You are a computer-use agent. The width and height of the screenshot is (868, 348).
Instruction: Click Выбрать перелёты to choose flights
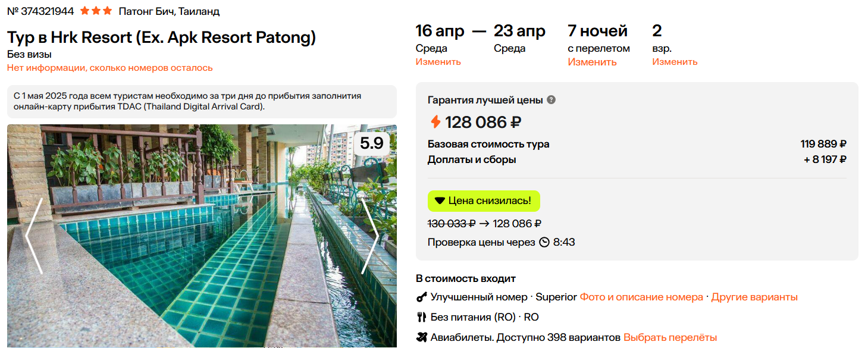click(x=670, y=337)
